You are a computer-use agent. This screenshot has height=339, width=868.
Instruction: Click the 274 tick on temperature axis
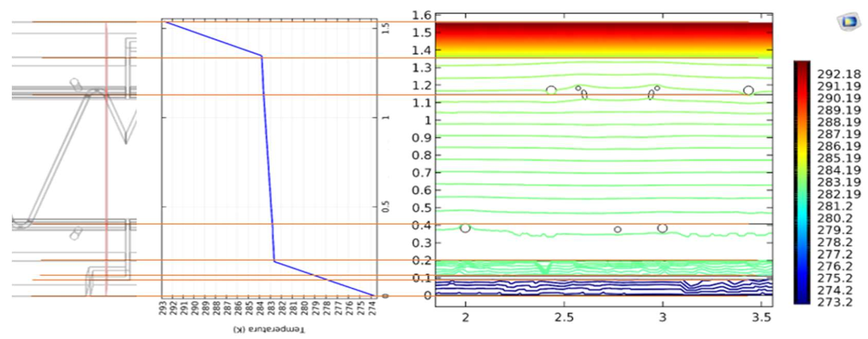pos(373,309)
